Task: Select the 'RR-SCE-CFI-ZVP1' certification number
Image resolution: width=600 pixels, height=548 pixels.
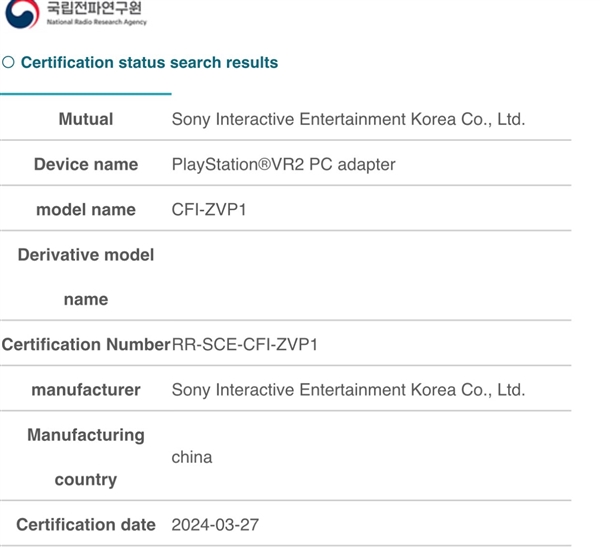Action: [245, 345]
